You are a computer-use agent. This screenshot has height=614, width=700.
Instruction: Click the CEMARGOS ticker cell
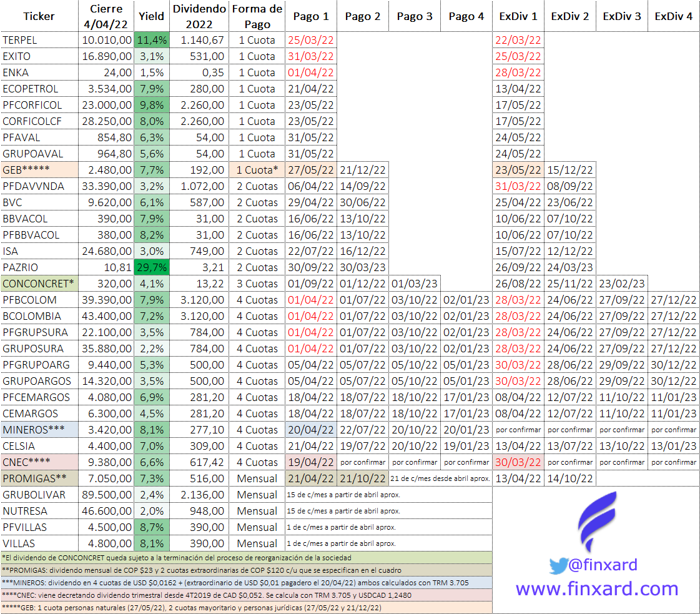[39, 414]
